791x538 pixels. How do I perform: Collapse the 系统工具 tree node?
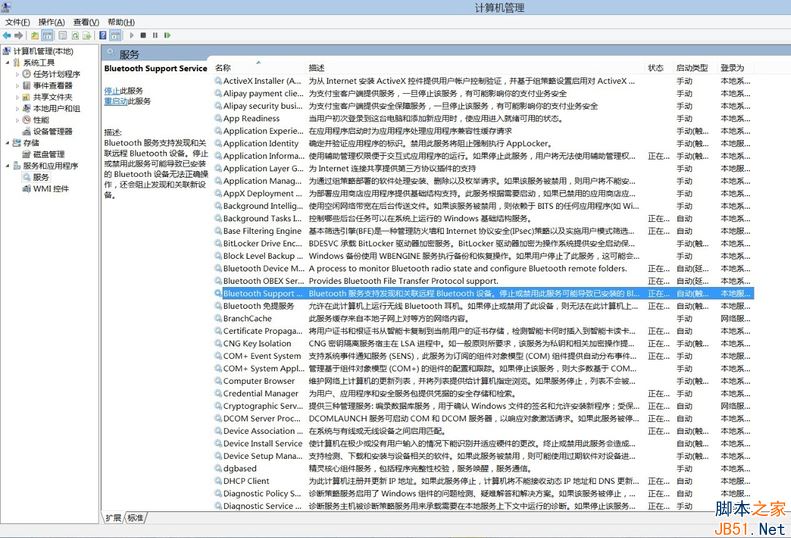click(8, 63)
